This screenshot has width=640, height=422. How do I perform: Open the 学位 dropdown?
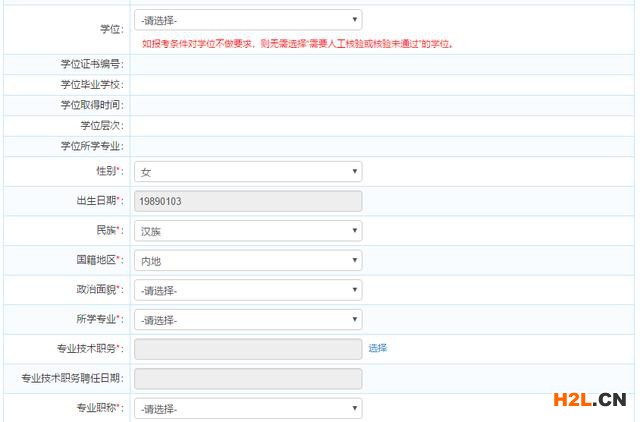(x=247, y=19)
